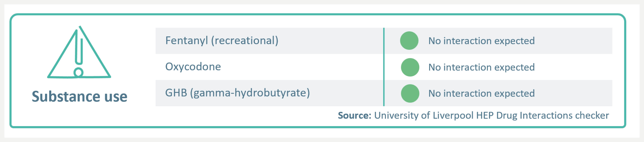The height and width of the screenshot is (142, 644).
Task: Click the vertical teal divider line
Action: coord(384,67)
